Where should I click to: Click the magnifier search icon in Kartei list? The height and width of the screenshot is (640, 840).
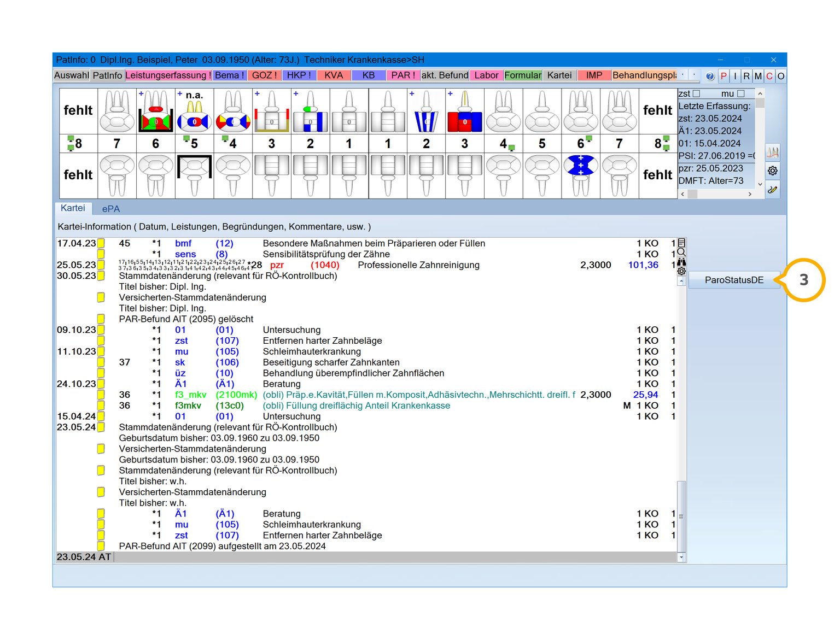pyautogui.click(x=681, y=252)
